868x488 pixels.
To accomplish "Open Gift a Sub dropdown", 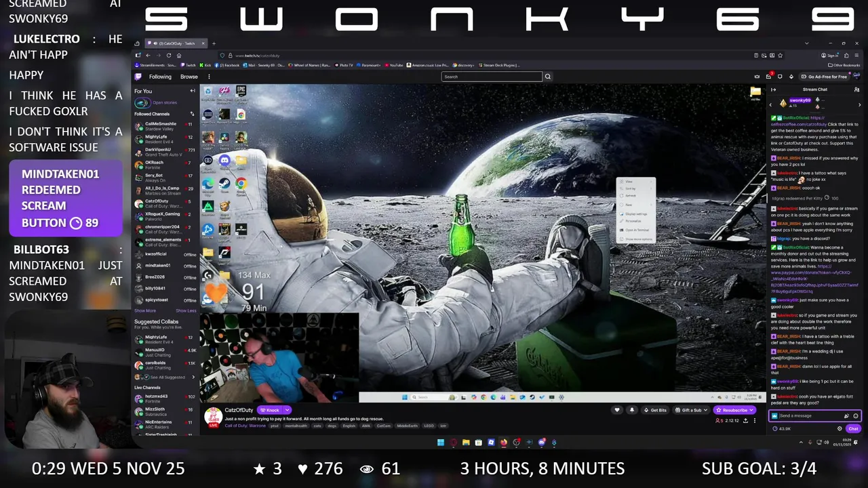I will click(x=690, y=410).
